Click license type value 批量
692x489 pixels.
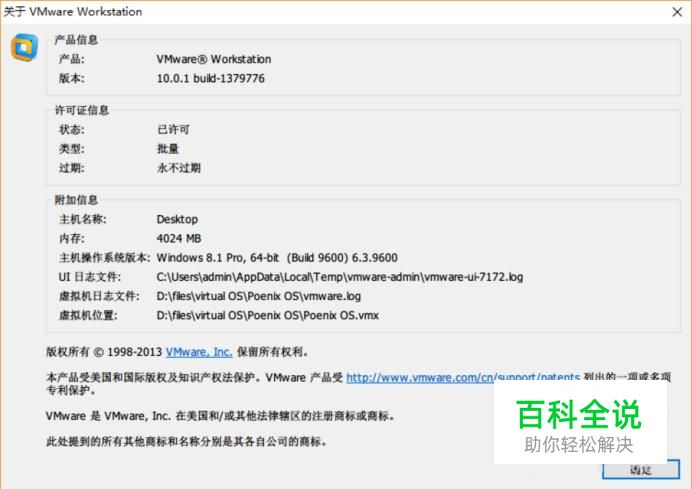click(x=168, y=149)
